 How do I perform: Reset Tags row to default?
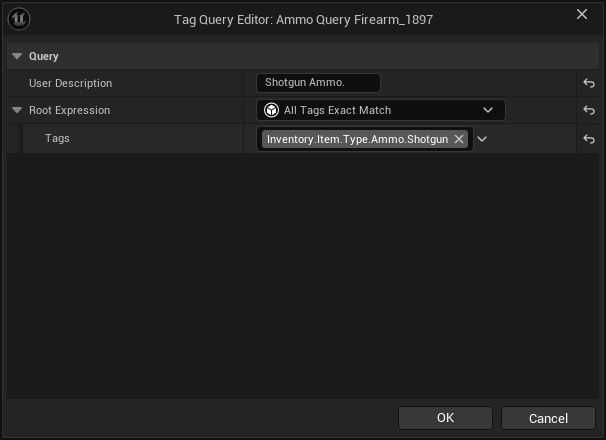pyautogui.click(x=589, y=139)
